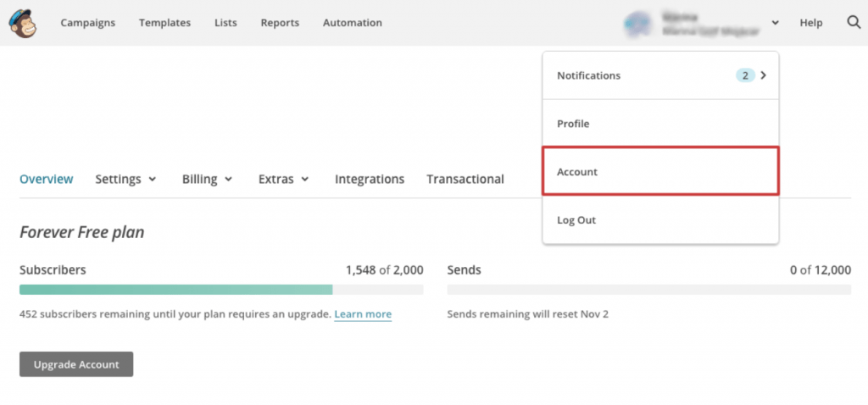Select Account from dropdown menu
The image size is (868, 405).
[x=660, y=171]
